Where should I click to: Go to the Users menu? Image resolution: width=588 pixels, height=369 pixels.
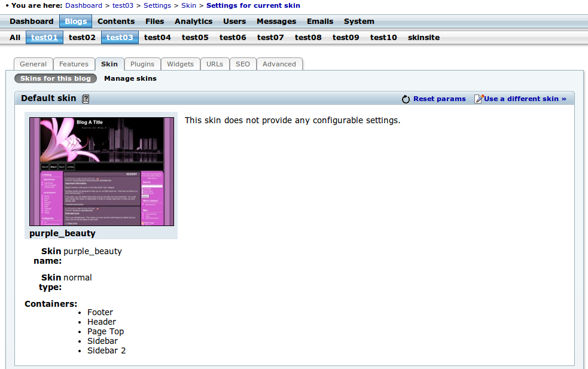click(x=234, y=22)
